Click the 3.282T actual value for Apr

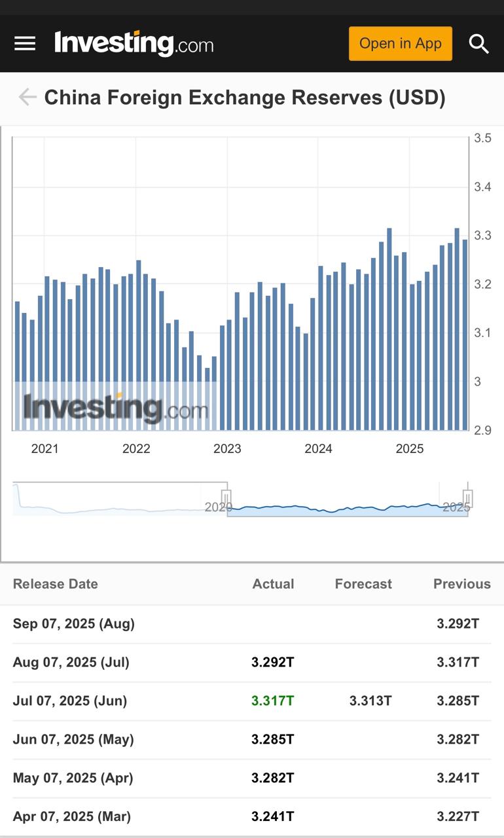coord(273,778)
